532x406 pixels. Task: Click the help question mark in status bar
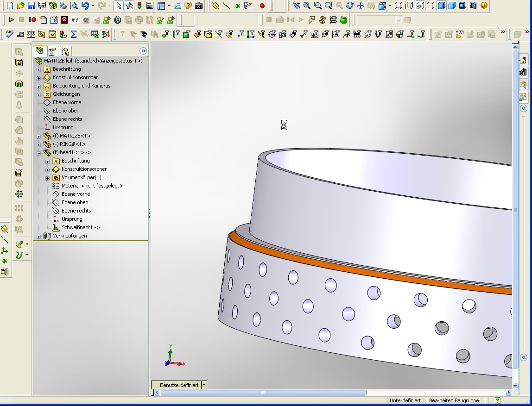coord(497,400)
